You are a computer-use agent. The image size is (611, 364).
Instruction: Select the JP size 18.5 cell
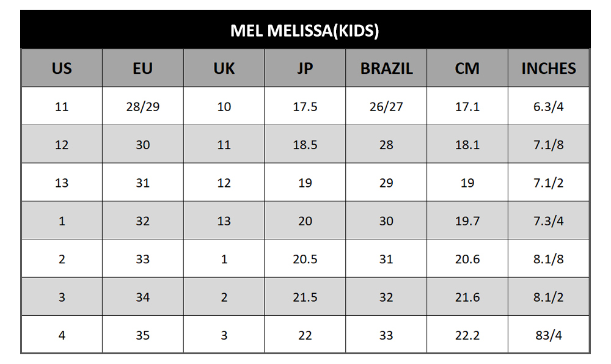305,145
